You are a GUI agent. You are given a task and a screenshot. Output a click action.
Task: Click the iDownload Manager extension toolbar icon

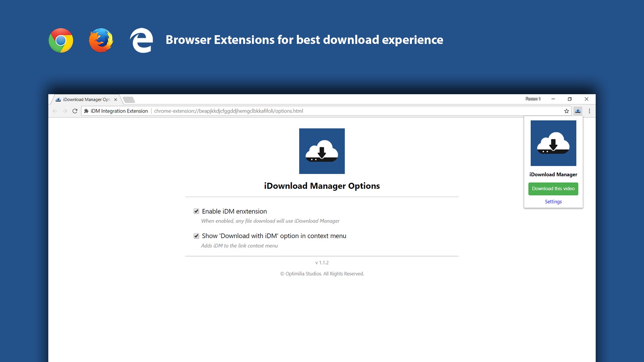click(x=578, y=111)
